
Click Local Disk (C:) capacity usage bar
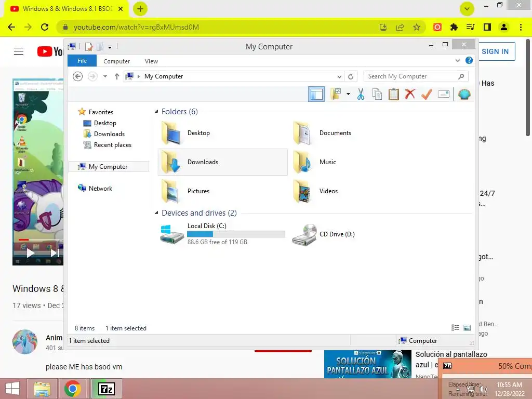236,234
